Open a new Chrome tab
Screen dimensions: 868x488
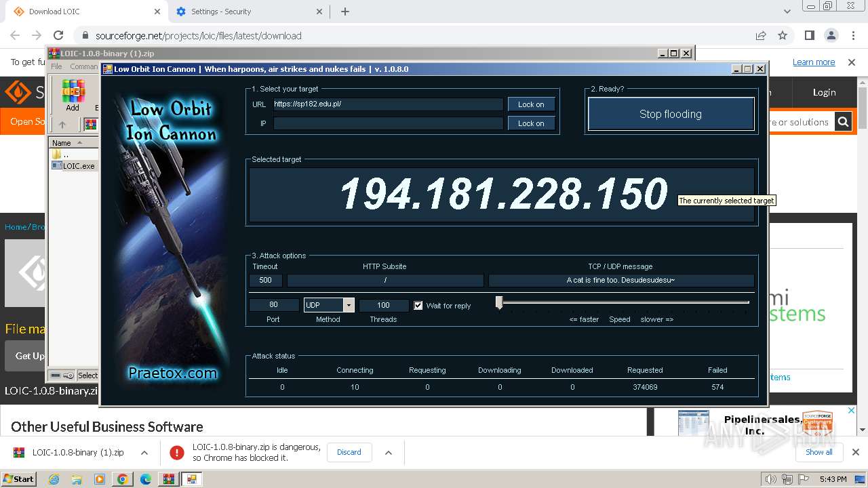click(345, 12)
